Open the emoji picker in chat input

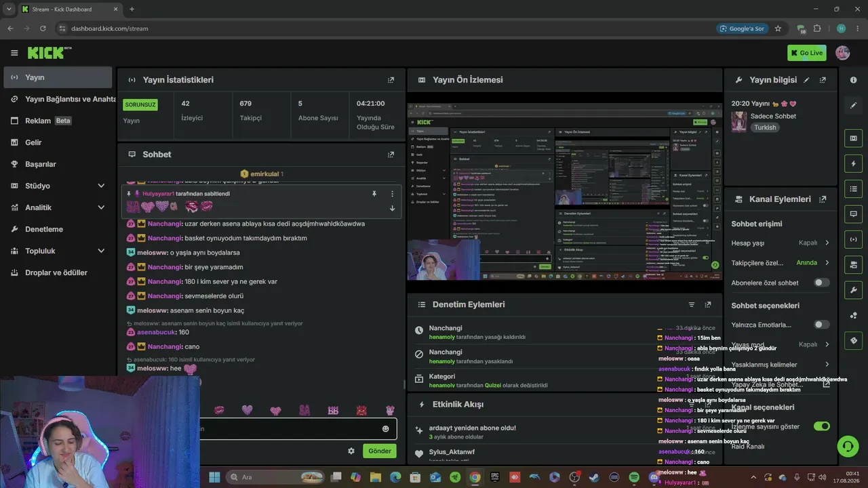coord(386,429)
